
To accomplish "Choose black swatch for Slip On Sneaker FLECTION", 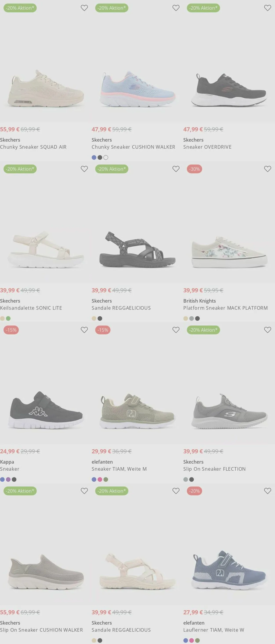I will [191, 479].
